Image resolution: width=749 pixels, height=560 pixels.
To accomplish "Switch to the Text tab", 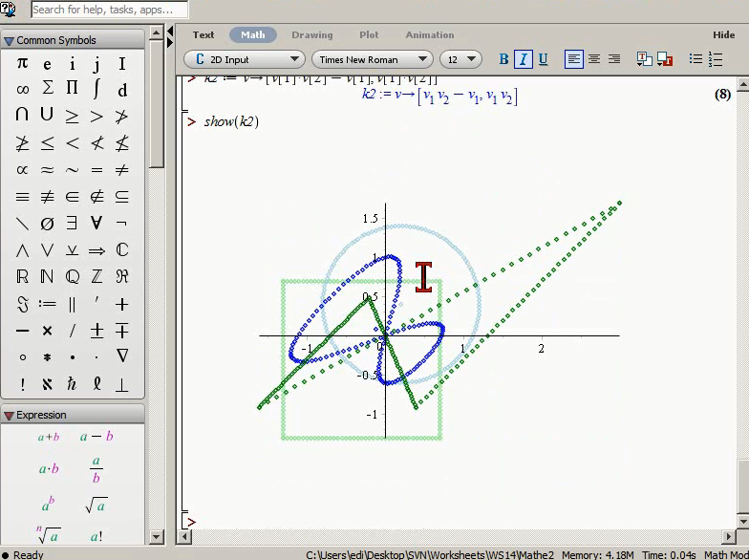I will pyautogui.click(x=203, y=34).
